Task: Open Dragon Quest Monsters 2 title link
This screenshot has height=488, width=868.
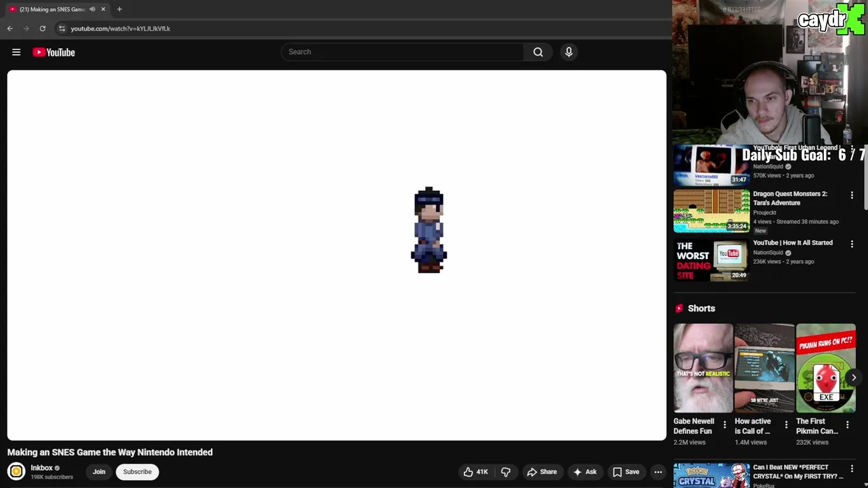Action: click(x=790, y=198)
